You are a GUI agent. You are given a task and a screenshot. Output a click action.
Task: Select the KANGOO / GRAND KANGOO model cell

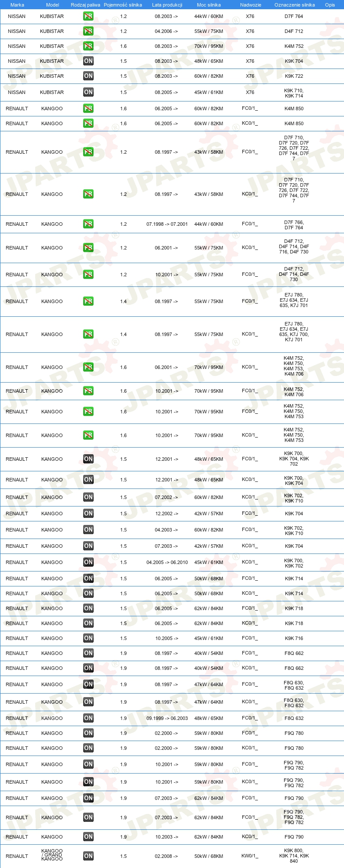click(52, 855)
